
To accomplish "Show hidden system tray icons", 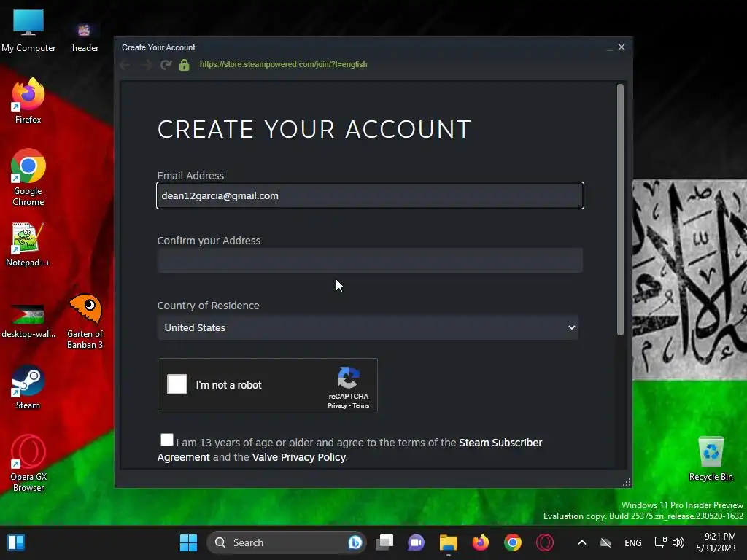I will pos(581,542).
